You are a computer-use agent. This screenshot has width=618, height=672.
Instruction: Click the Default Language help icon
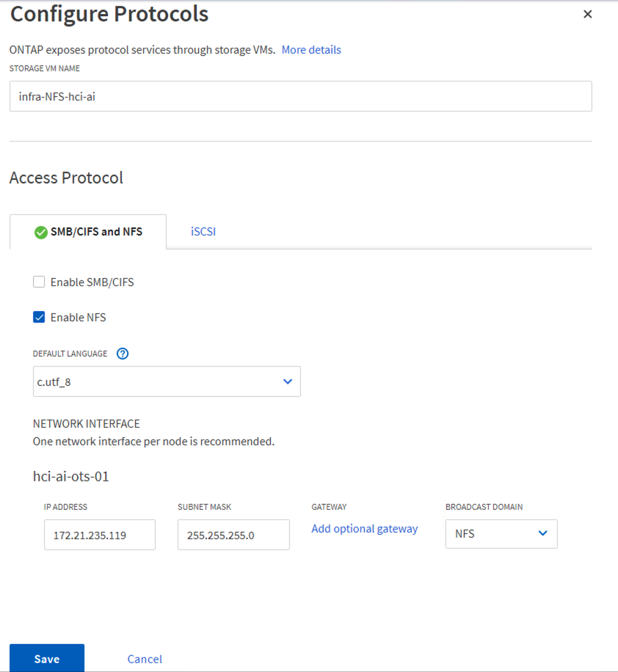coord(123,354)
